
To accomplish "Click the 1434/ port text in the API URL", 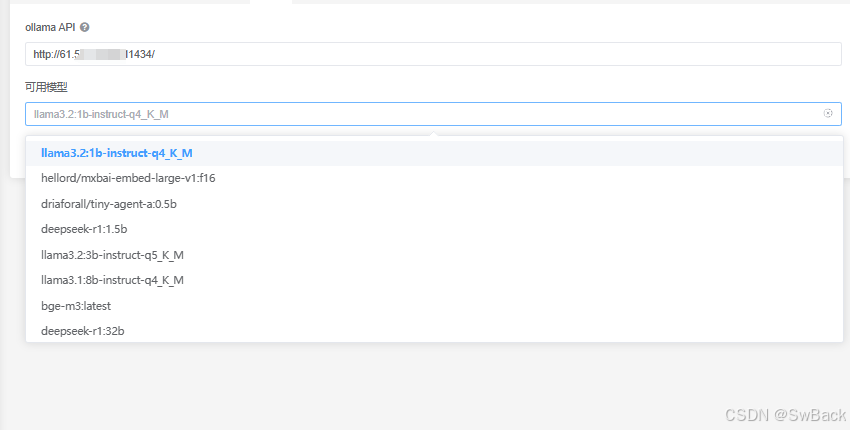I will [x=141, y=54].
